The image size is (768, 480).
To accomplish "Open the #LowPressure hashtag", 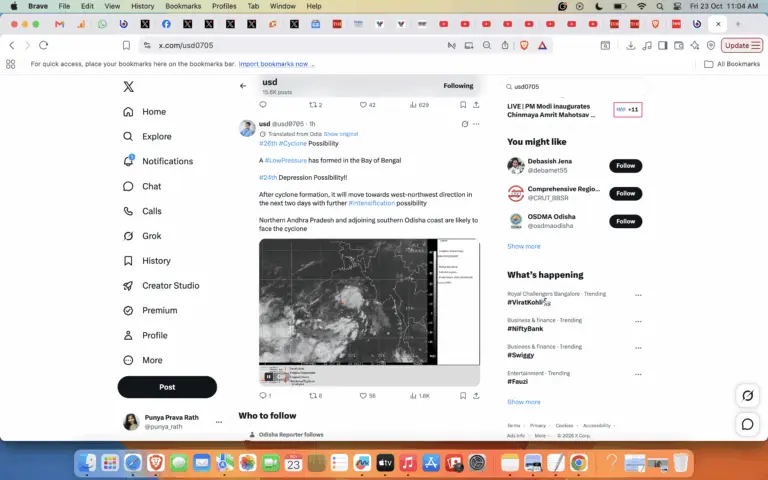I will [x=286, y=161].
